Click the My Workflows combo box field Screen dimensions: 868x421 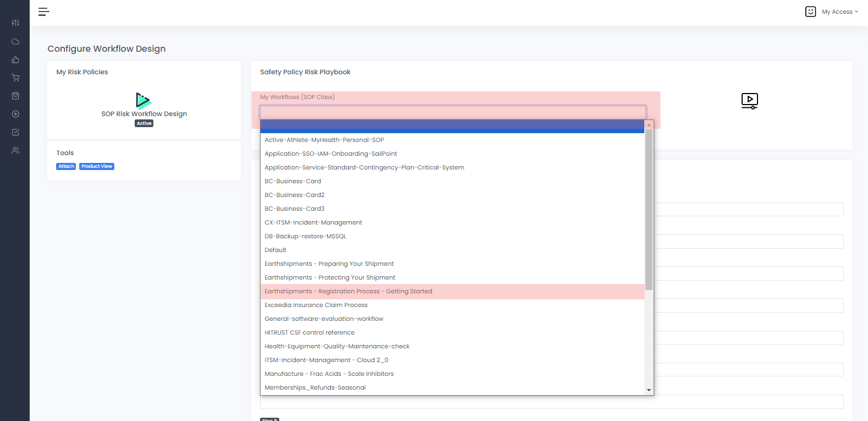452,112
